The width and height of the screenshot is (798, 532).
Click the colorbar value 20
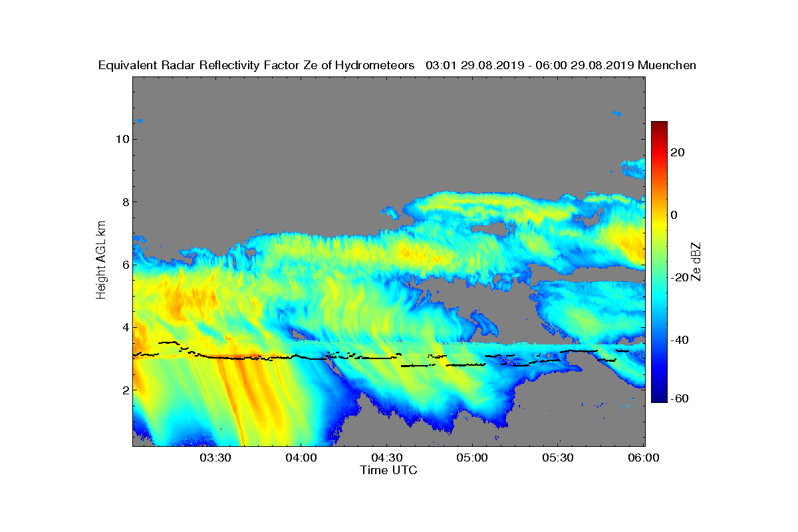point(678,152)
